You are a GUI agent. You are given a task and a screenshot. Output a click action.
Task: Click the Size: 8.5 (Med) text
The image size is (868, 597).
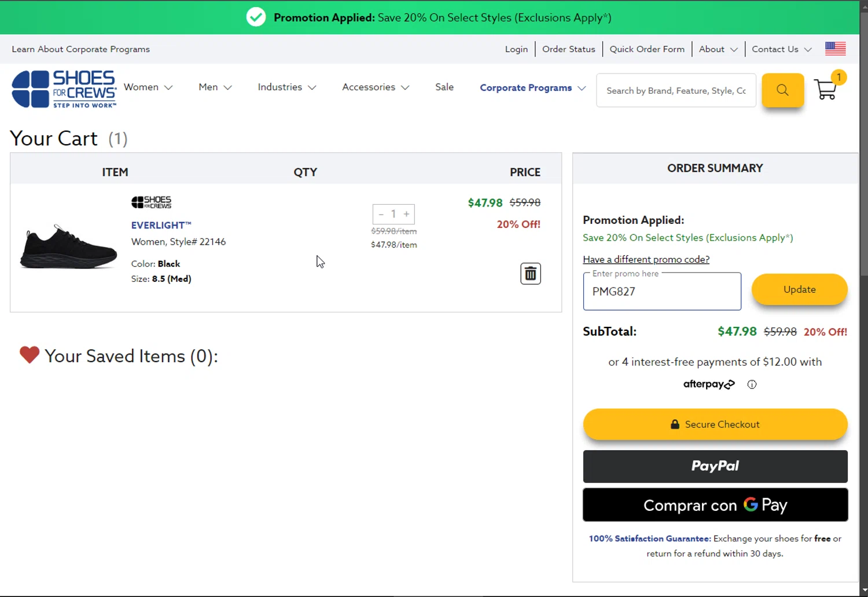[x=161, y=279]
